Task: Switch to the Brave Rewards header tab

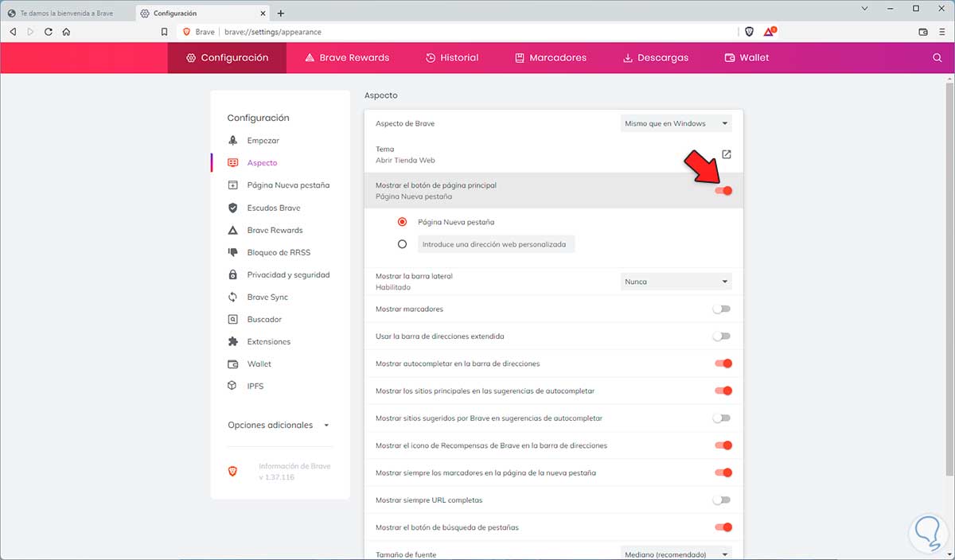Action: click(x=347, y=58)
